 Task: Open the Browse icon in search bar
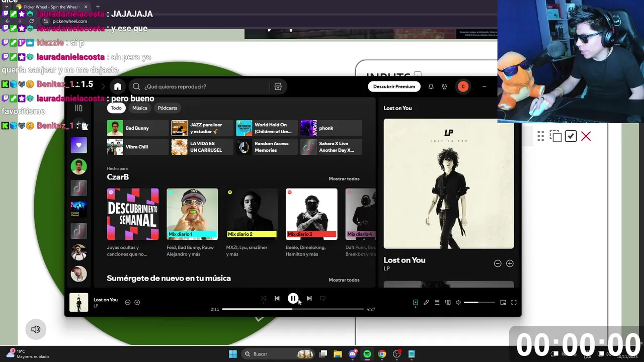click(x=278, y=86)
